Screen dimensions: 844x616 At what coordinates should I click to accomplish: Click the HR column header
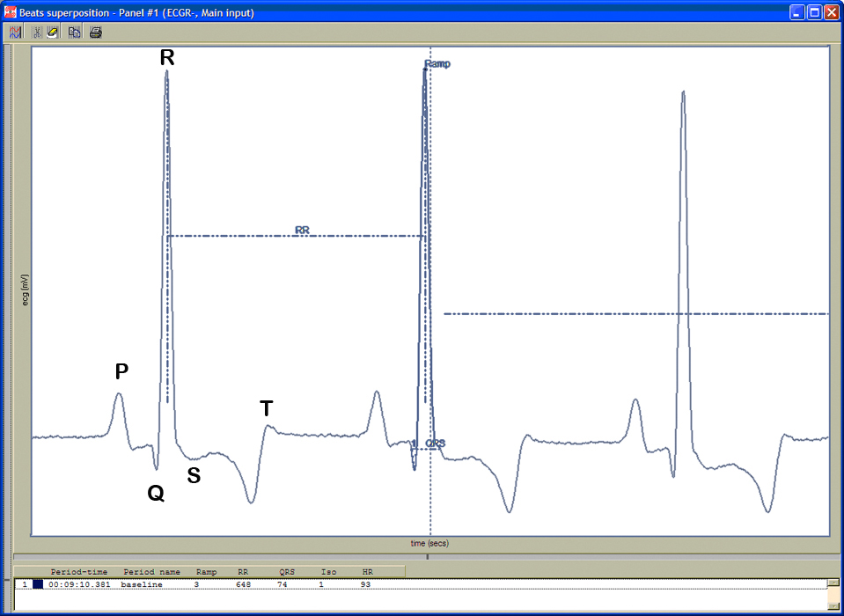coord(368,572)
